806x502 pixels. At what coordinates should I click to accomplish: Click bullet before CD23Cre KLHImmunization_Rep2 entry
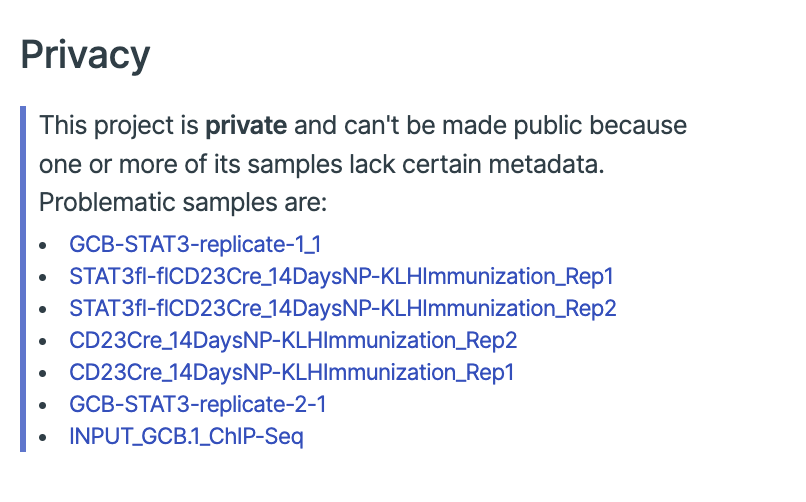(41, 341)
